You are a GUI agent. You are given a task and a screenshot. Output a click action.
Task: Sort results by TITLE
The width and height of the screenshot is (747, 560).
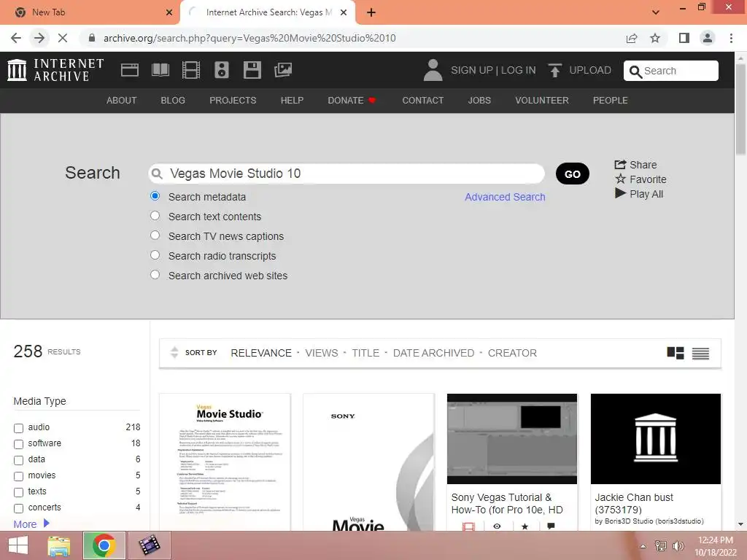365,353
